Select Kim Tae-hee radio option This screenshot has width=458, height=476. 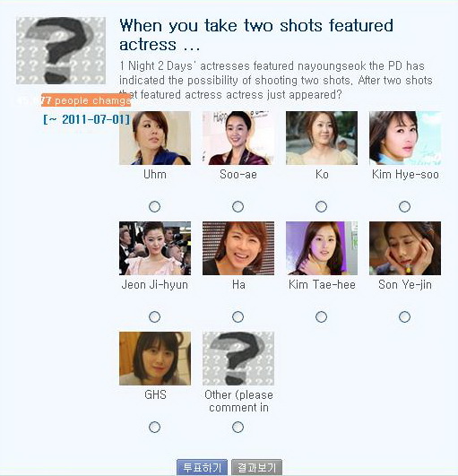click(x=321, y=317)
